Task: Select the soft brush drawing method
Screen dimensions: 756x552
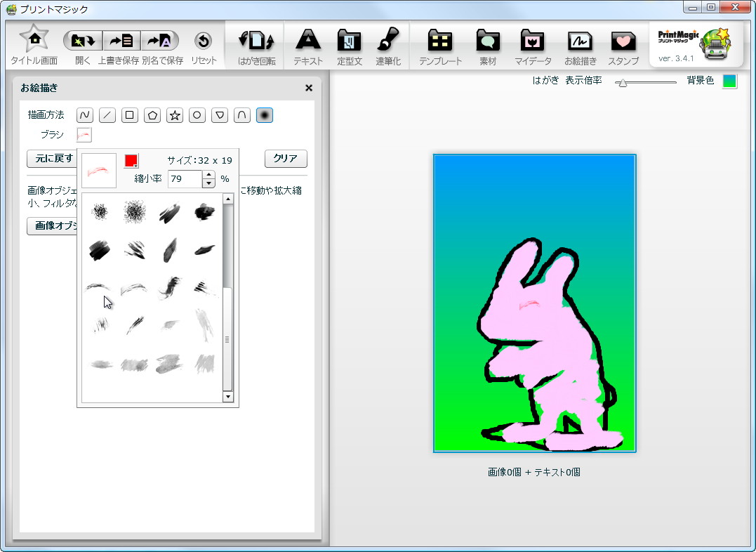Action: (x=264, y=115)
